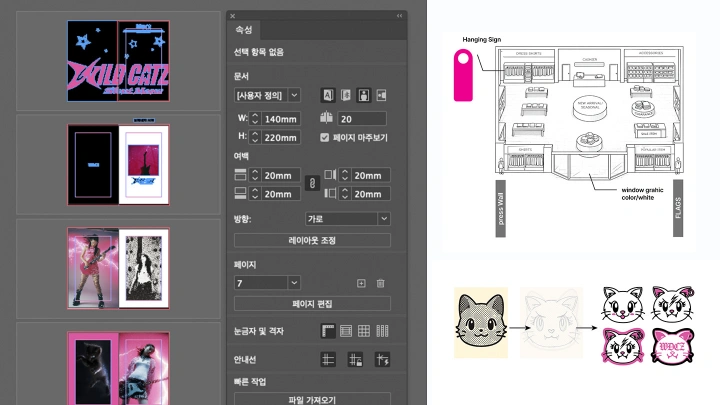Click the 안내선 label
Screen dimensions: 720x405
click(245, 360)
